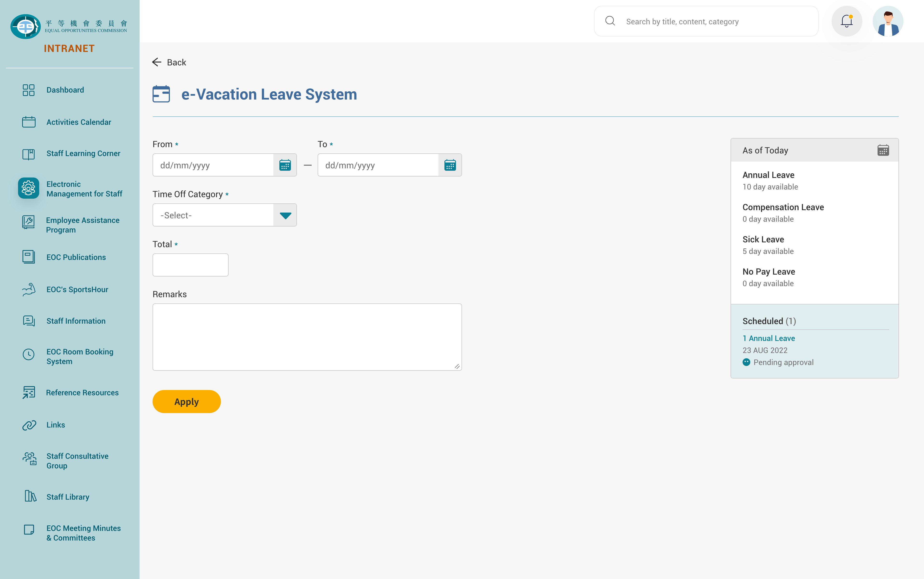Click the EOC Publications icon
The width and height of the screenshot is (924, 579).
28,257
